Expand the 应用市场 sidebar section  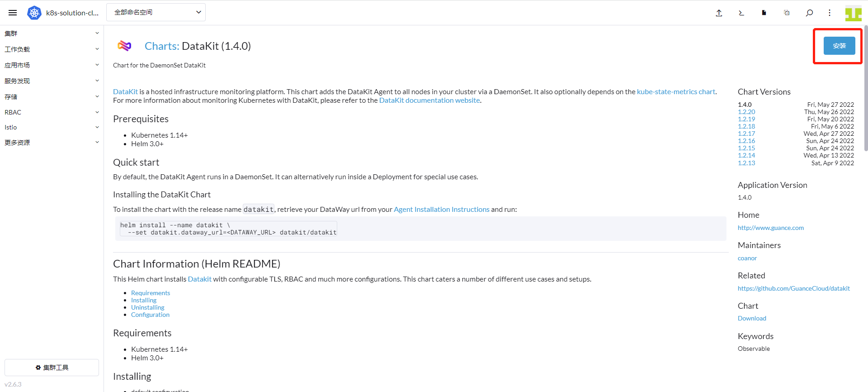52,65
